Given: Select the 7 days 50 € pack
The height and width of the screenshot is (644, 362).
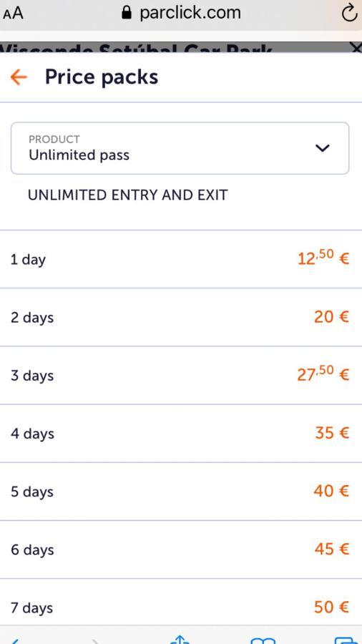Looking at the screenshot, I should coord(181,602).
